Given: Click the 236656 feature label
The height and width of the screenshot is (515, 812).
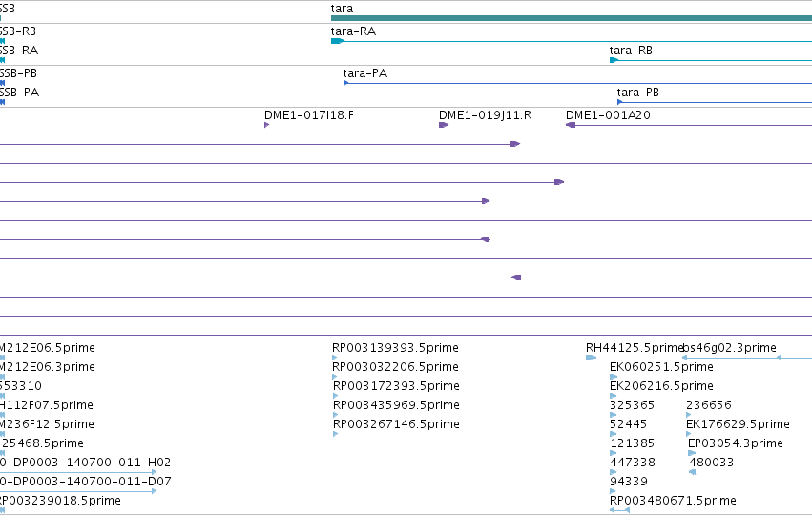Looking at the screenshot, I should click(708, 405).
